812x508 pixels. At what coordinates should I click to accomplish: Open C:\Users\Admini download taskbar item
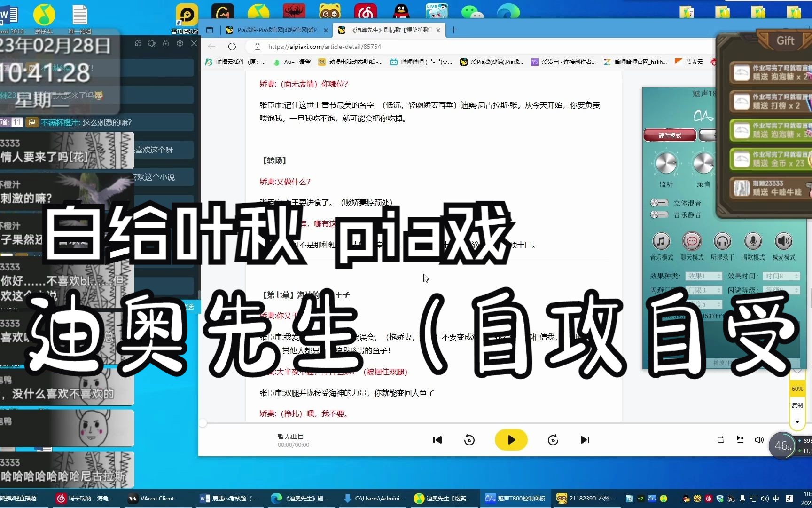[x=374, y=498]
